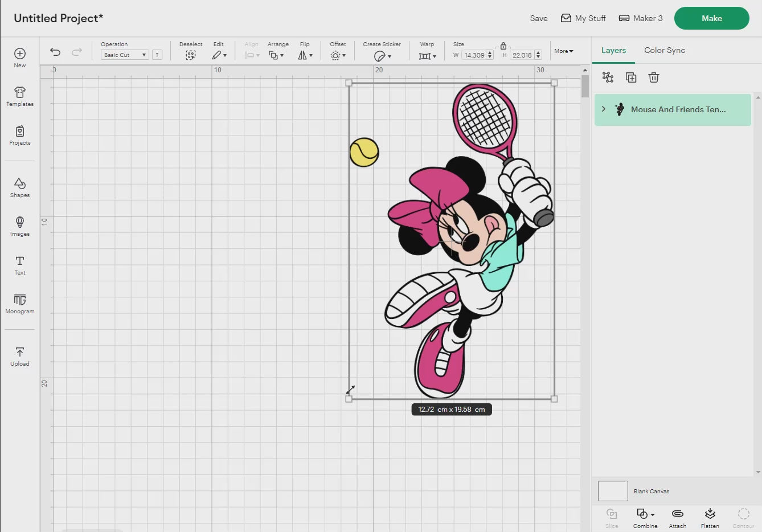Click the top-left handle of the selection
Image resolution: width=762 pixels, height=532 pixels.
coord(349,83)
